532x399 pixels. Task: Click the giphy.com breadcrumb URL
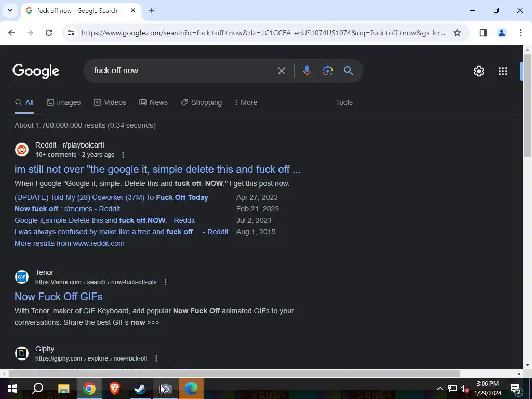point(91,358)
